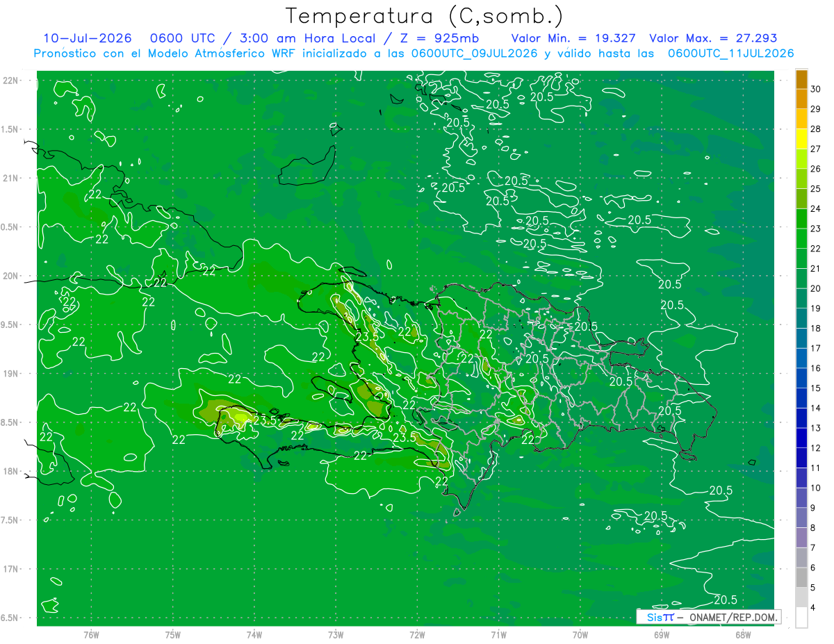Click the colorbar label "30"
The width and height of the screenshot is (834, 644).
pyautogui.click(x=816, y=89)
